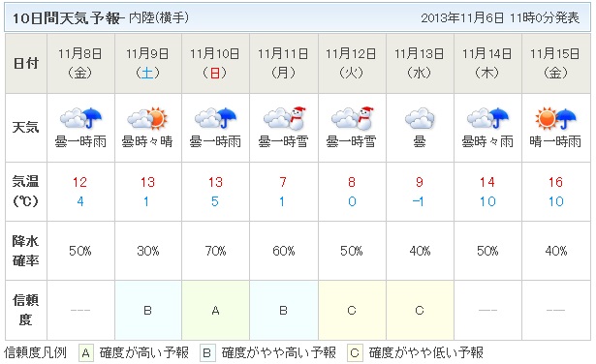Viewport: 596px width, 364px height.
Task: Click the 10日間天気予報 title text
Action: pos(69,17)
